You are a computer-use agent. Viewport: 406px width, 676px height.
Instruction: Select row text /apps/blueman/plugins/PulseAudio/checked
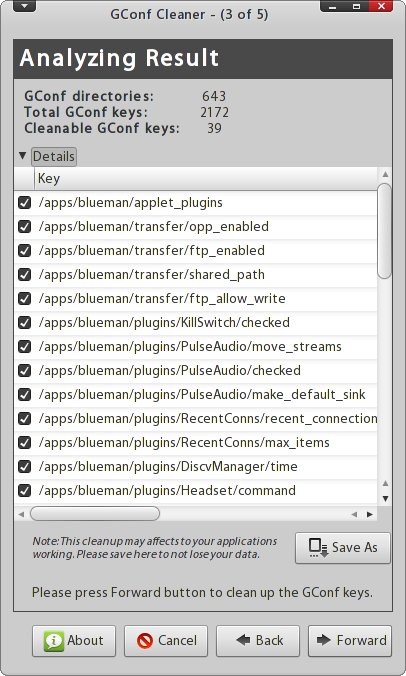pyautogui.click(x=169, y=370)
